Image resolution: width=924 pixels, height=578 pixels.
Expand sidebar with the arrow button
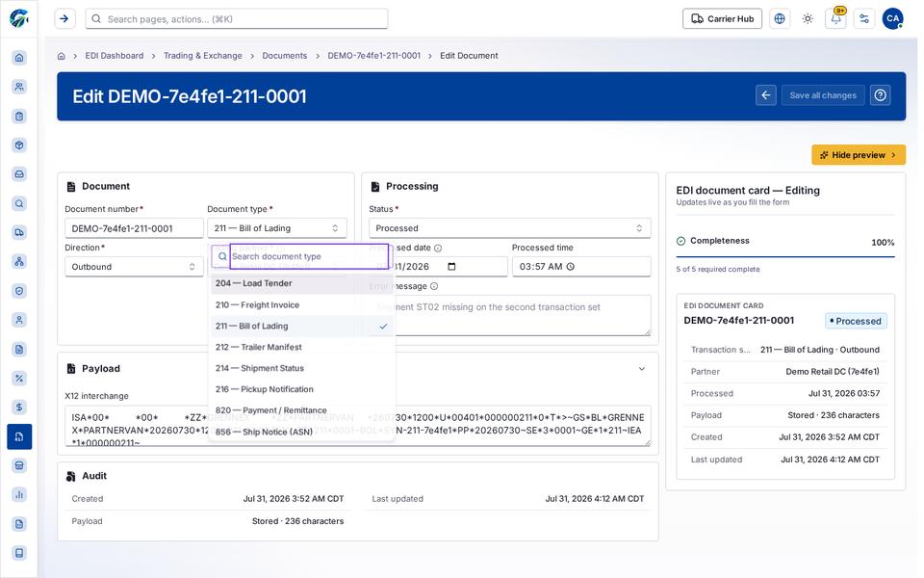point(64,19)
